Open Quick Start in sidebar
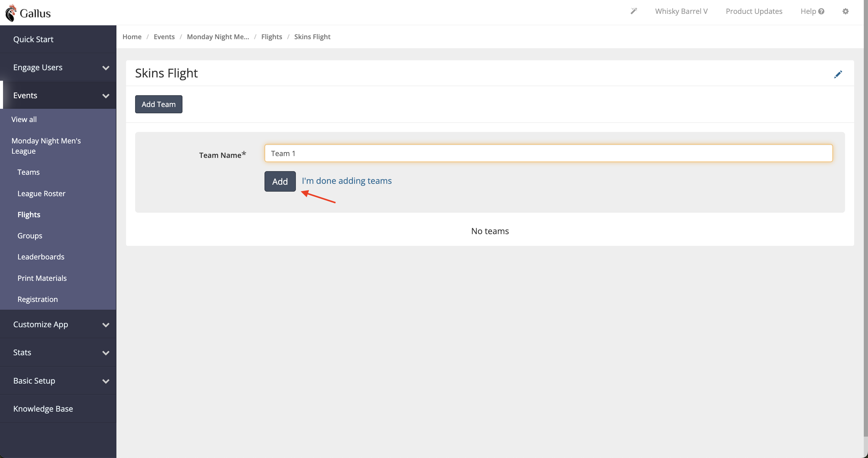This screenshot has height=458, width=868. click(x=33, y=39)
